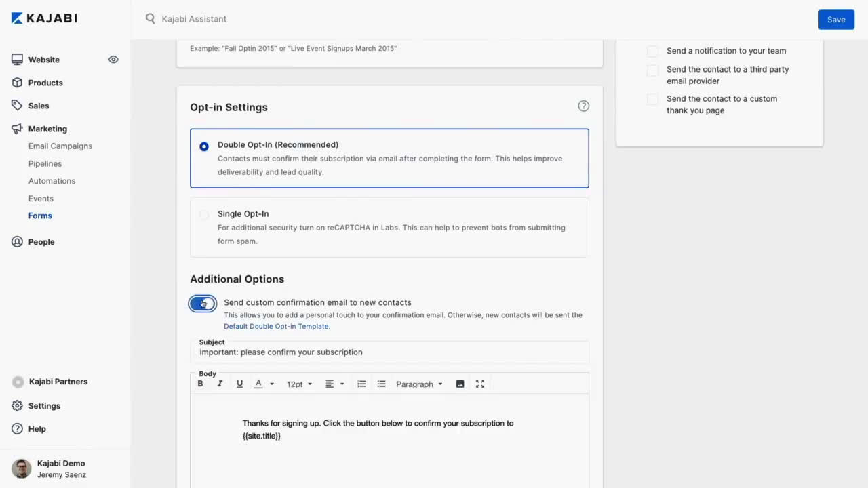The width and height of the screenshot is (868, 488).
Task: Preview website with the eye icon
Action: point(113,60)
